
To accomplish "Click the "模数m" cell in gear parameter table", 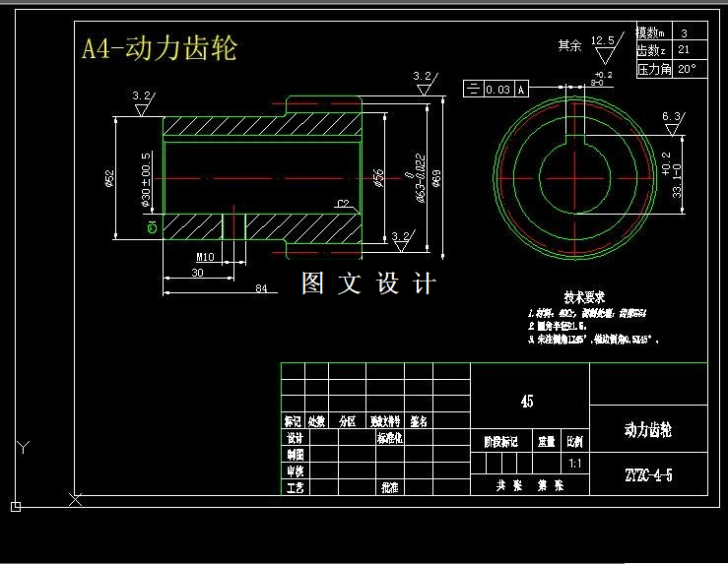I will (654, 32).
